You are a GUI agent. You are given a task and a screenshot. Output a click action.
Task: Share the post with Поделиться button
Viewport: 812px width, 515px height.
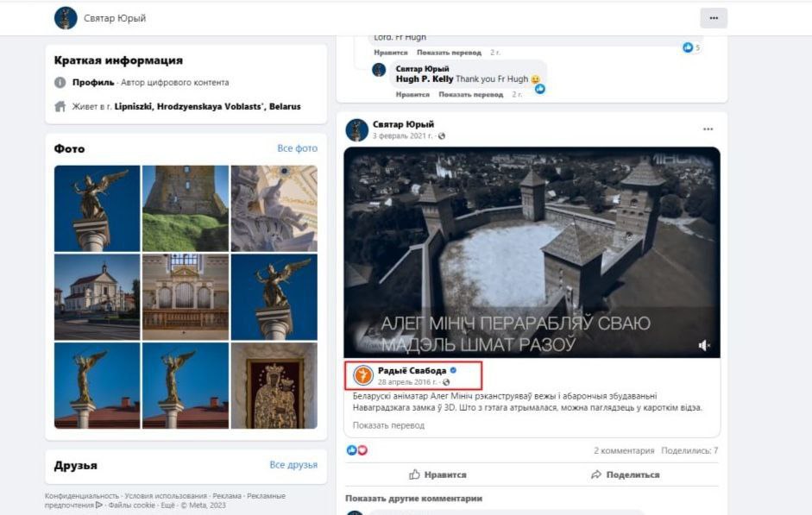coord(625,474)
